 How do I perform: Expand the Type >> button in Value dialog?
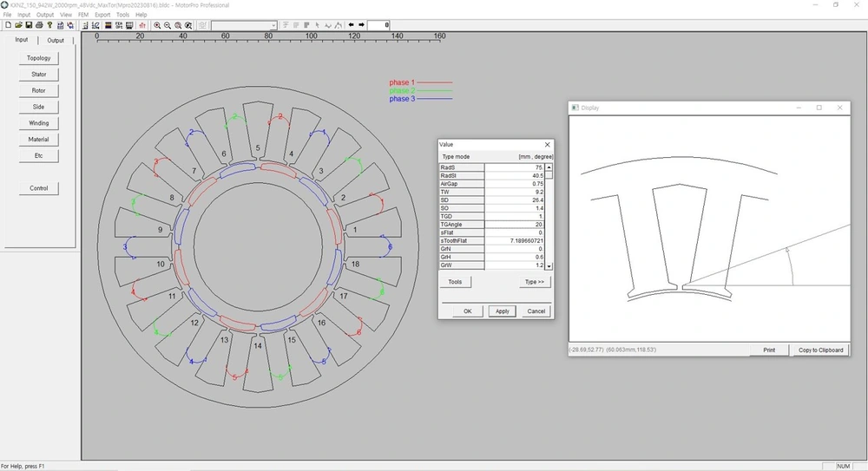[534, 282]
